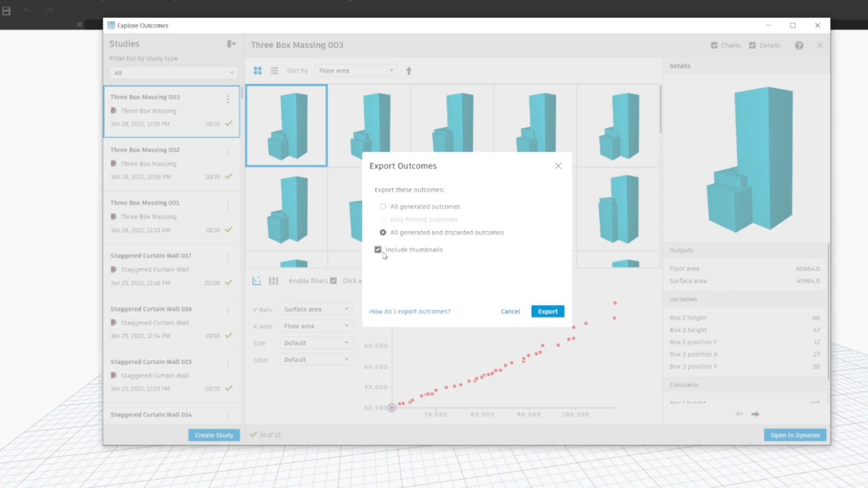The image size is (868, 488).
Task: Open the Color Default dropdown
Action: [x=315, y=359]
